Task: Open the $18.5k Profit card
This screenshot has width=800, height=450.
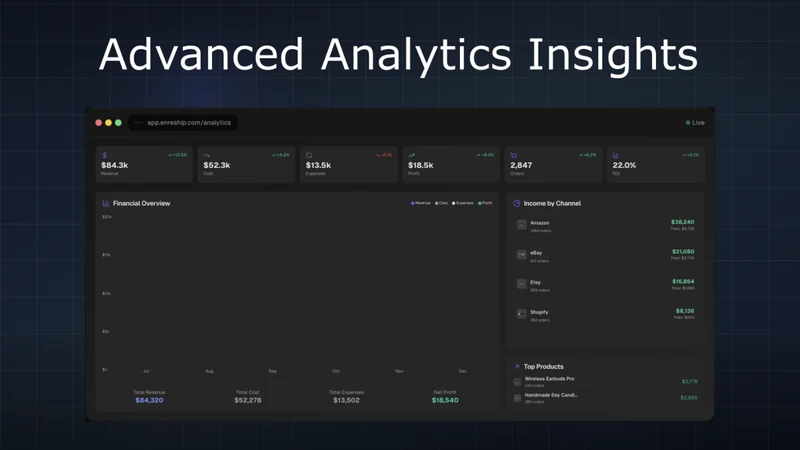Action: [451, 164]
